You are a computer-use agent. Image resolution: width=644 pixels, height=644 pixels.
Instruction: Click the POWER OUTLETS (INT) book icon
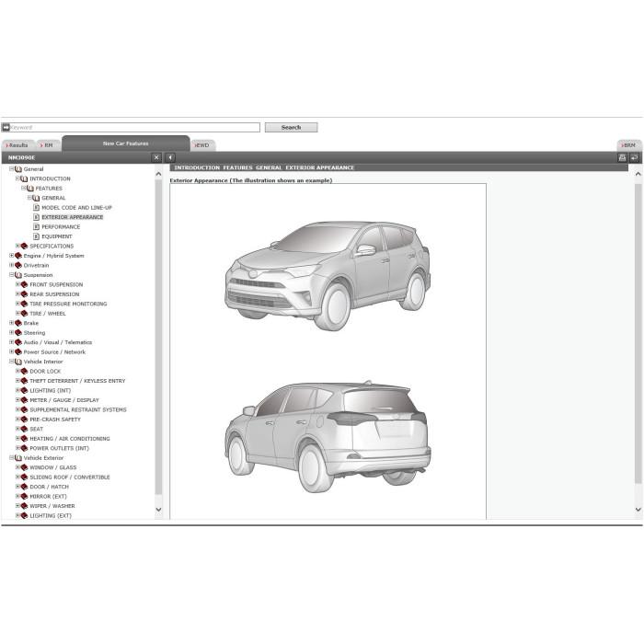coord(24,448)
